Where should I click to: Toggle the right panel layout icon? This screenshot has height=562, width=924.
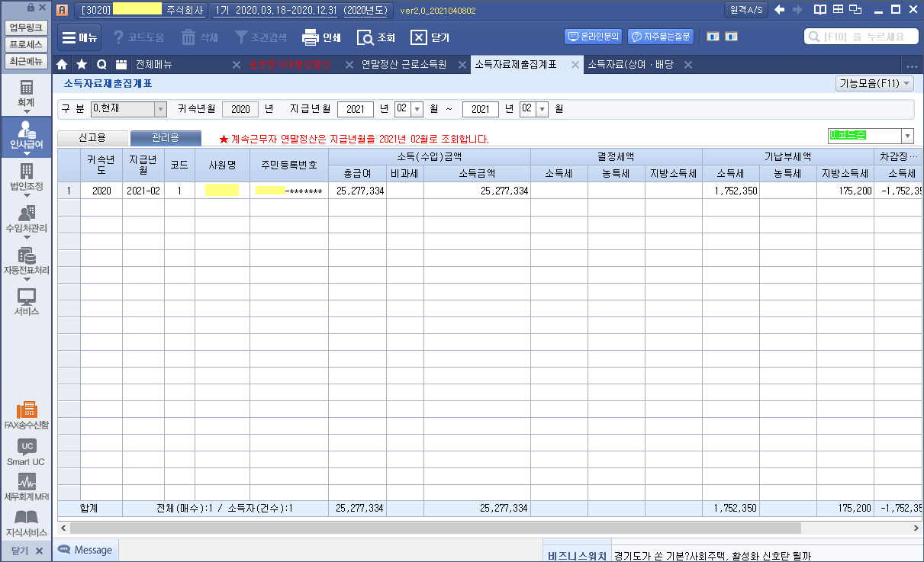(731, 37)
